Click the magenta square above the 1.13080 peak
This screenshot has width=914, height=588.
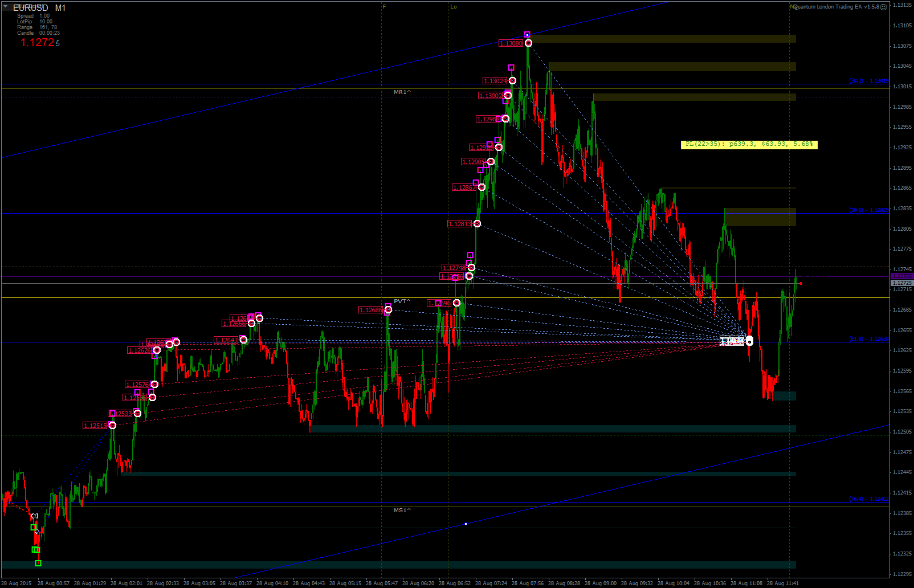click(527, 35)
